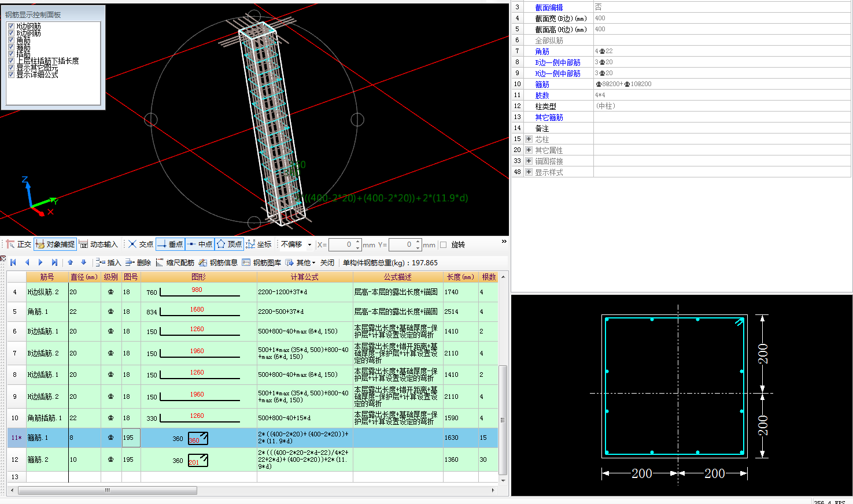
Task: Click the 关闭 close button
Action: click(x=327, y=262)
